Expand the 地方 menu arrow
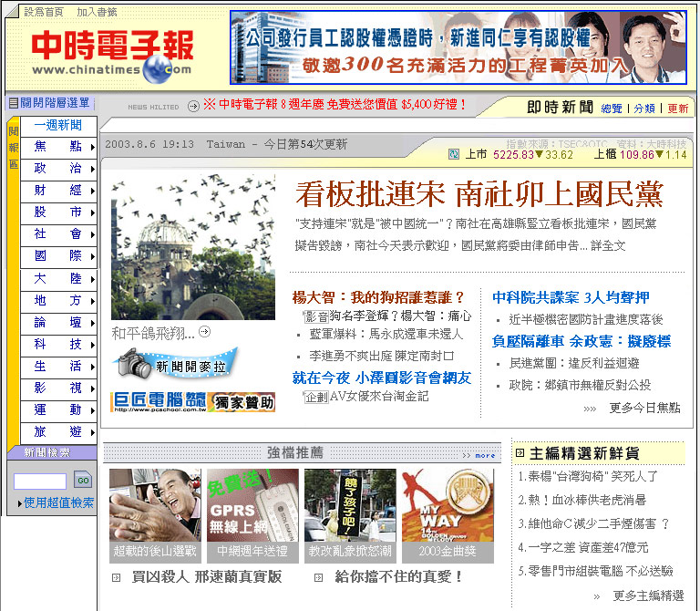 (x=92, y=301)
